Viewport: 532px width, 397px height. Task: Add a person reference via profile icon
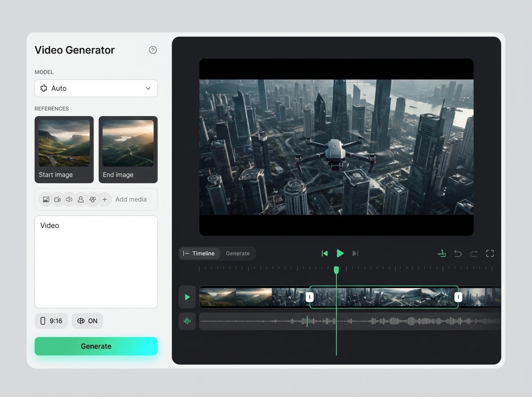coord(81,199)
